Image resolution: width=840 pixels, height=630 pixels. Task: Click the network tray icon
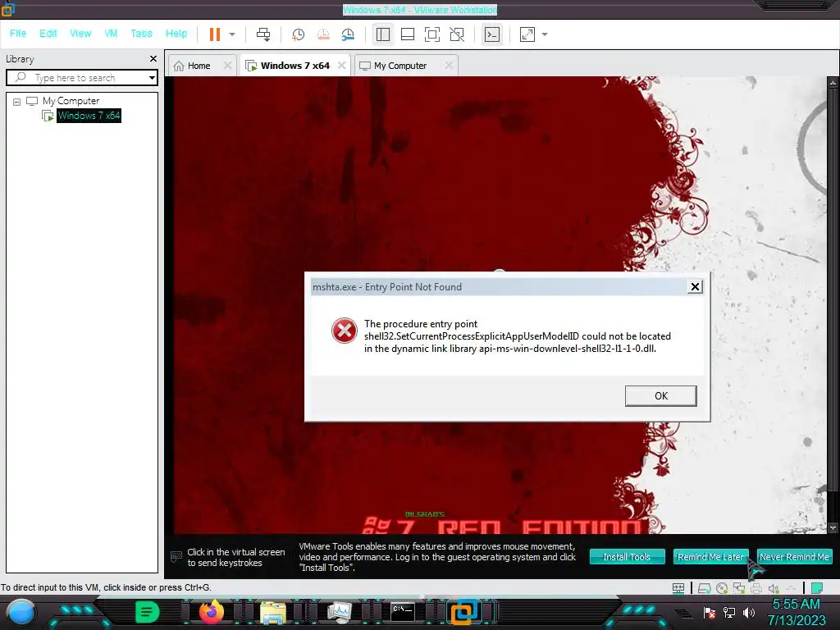(729, 612)
